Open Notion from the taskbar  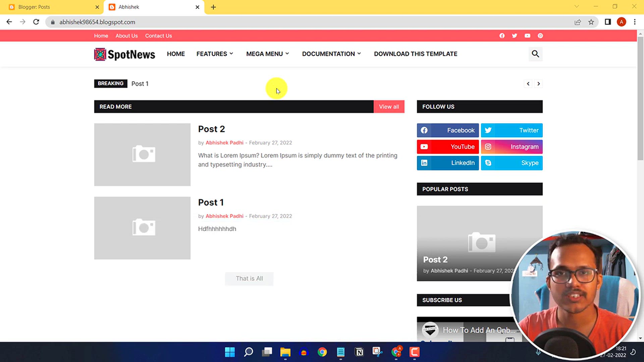tap(359, 352)
